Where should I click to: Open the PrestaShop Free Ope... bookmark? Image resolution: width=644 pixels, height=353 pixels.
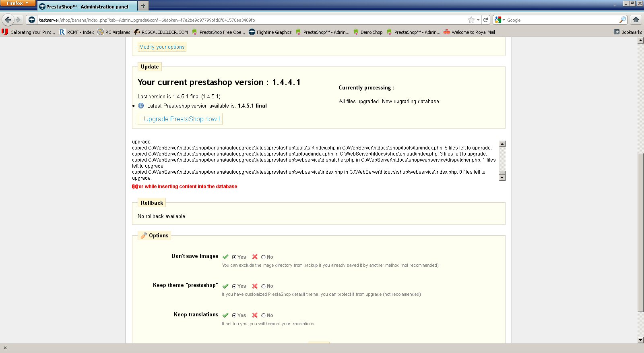[218, 32]
